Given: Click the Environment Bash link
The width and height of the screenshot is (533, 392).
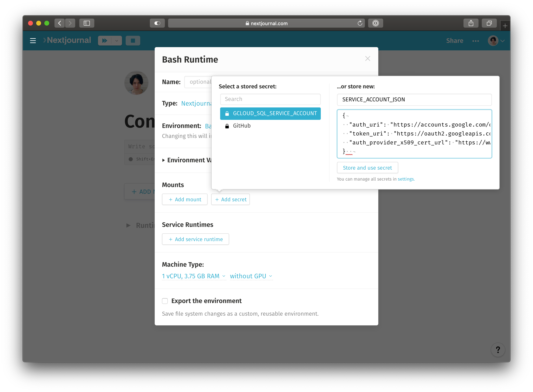Looking at the screenshot, I should click(x=208, y=126).
